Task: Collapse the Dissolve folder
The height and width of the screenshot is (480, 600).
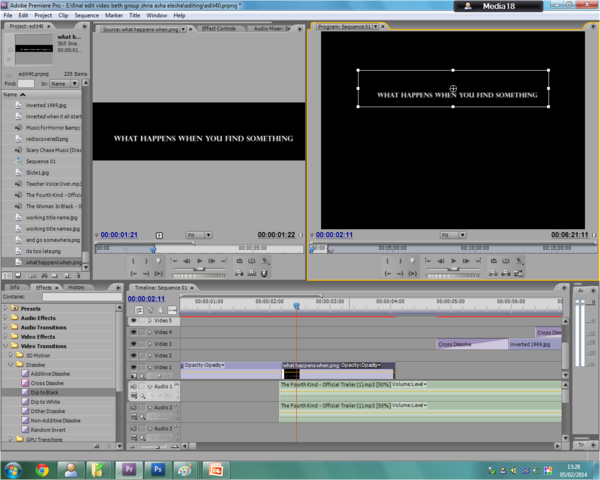Action: (x=11, y=364)
